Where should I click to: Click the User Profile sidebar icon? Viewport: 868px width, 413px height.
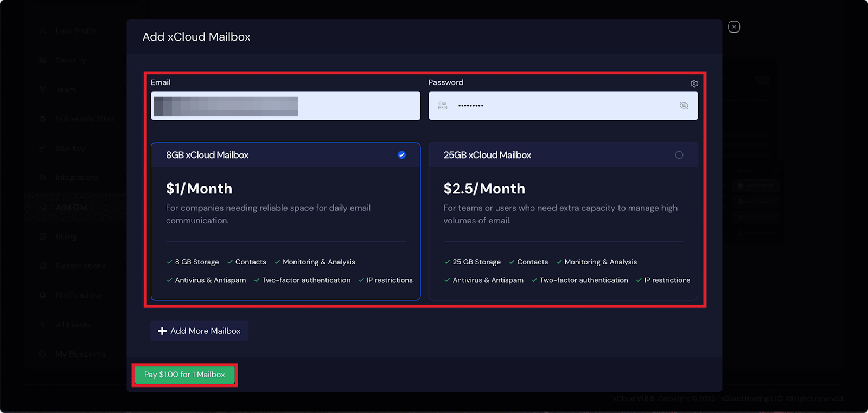pos(43,31)
